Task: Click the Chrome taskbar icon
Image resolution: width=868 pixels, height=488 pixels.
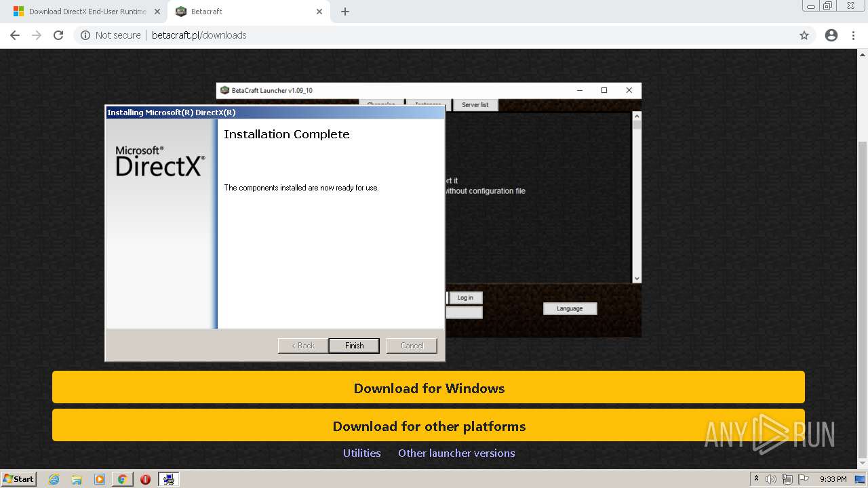Action: coord(122,479)
